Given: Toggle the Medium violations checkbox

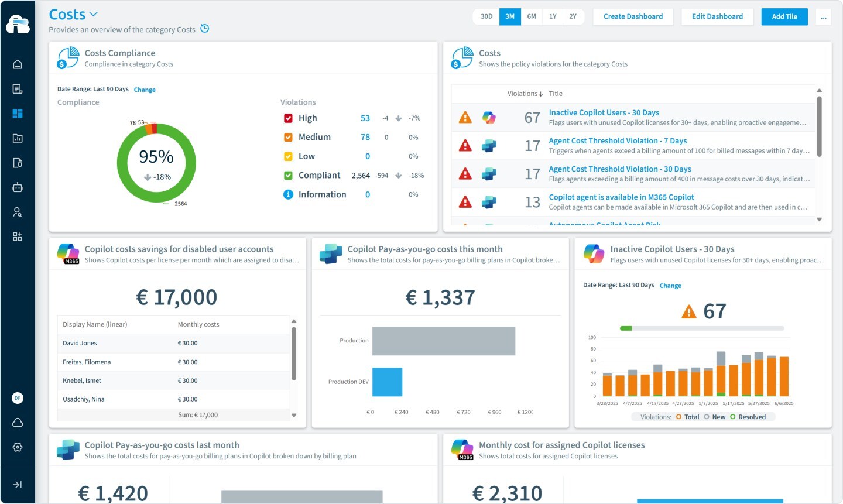Looking at the screenshot, I should coord(288,137).
